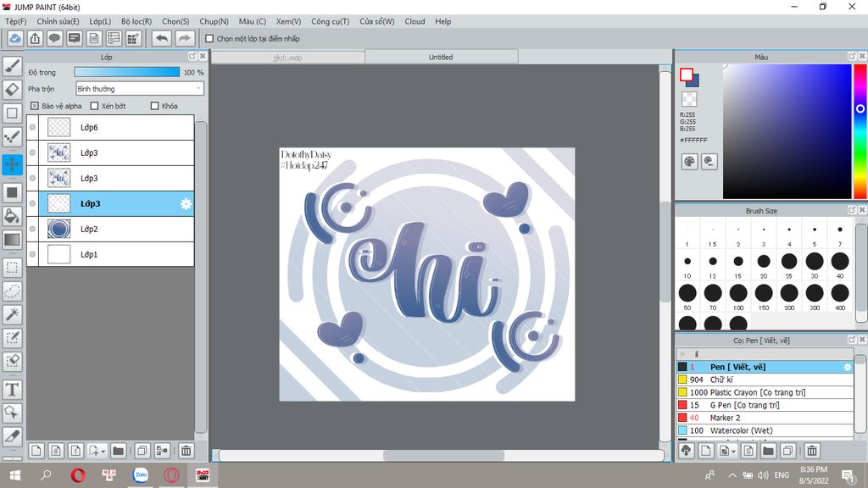Select the Eraser tool
The height and width of the screenshot is (488, 868).
pos(12,89)
